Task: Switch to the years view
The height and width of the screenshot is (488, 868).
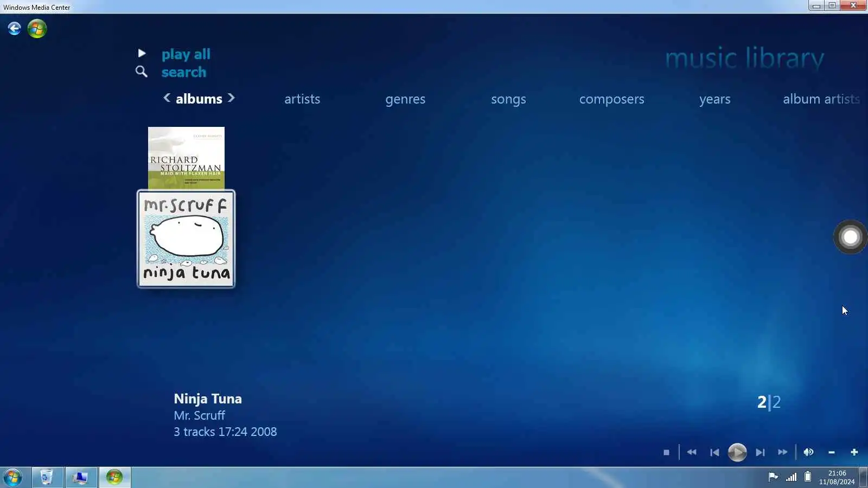Action: click(x=714, y=99)
